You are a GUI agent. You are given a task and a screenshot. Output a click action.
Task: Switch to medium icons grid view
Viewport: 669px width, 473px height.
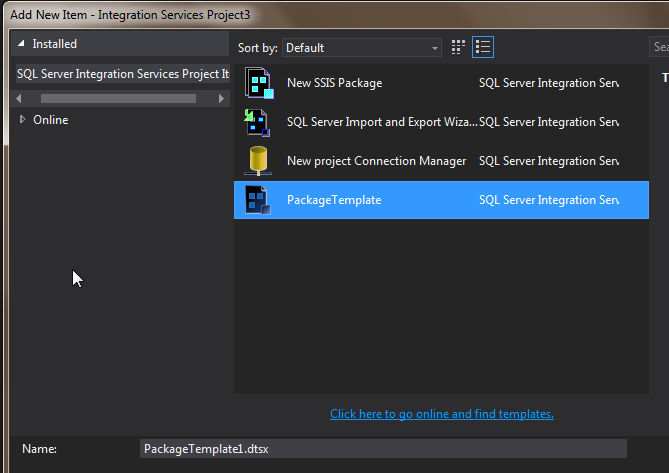pyautogui.click(x=459, y=47)
